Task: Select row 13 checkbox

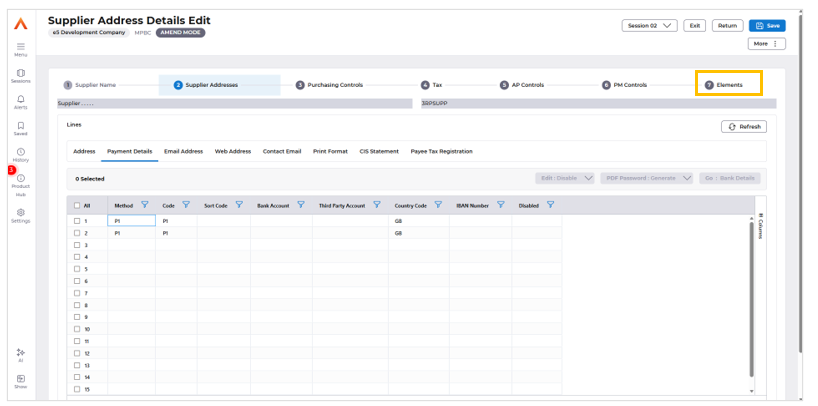Action: point(77,365)
